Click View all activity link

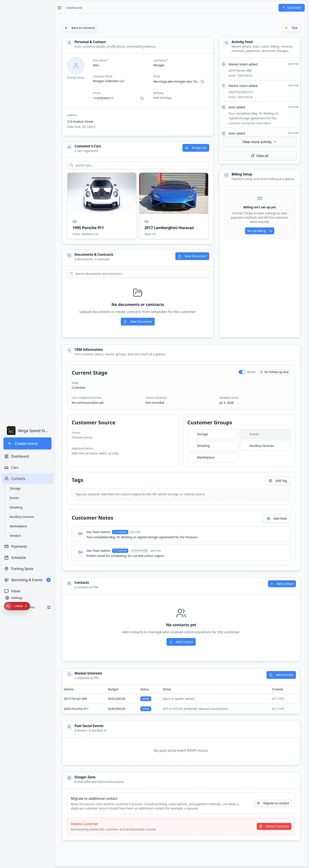tap(259, 156)
